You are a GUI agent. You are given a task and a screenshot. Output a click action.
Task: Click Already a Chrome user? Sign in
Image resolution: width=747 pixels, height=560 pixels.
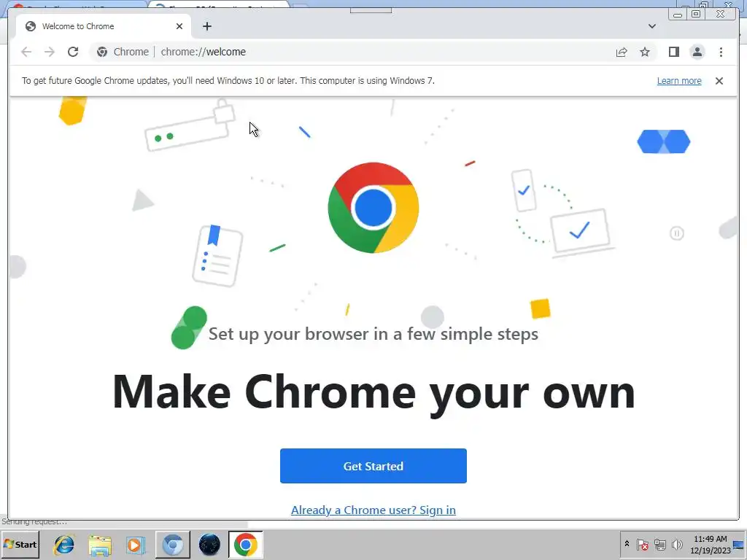(373, 510)
